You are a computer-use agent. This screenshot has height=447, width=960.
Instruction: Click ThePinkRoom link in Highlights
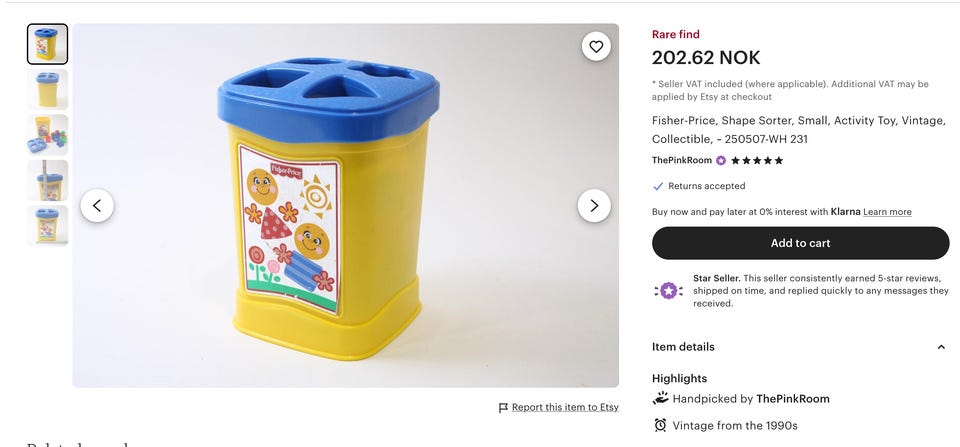coord(793,399)
